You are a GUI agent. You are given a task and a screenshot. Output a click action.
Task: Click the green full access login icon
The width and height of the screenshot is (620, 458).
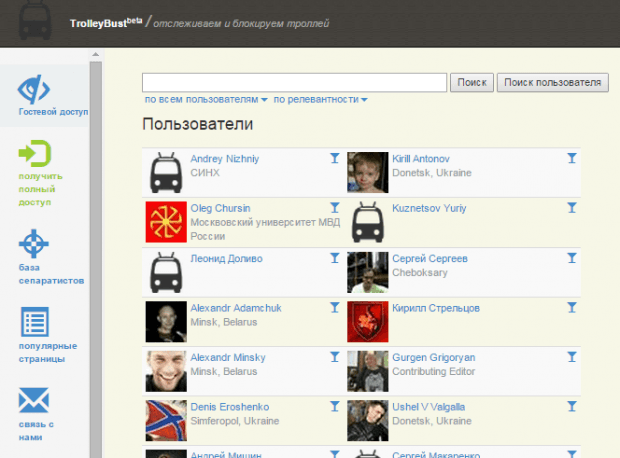point(34,153)
